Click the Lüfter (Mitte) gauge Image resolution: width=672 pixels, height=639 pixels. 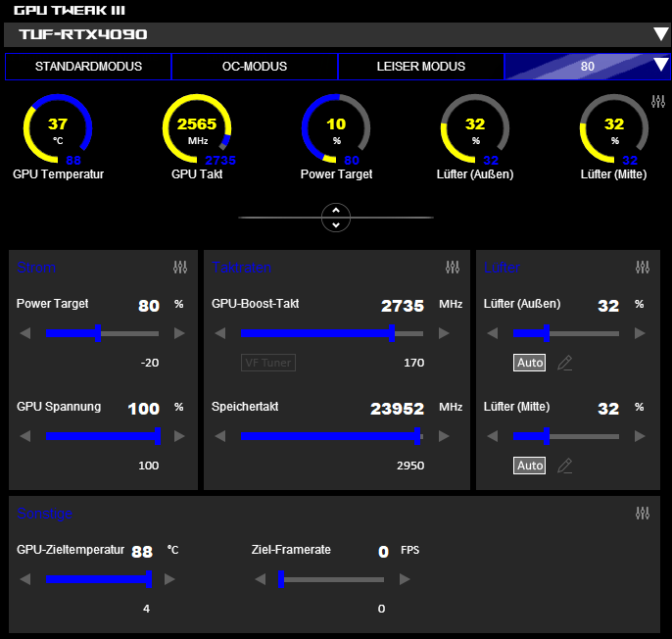point(613,128)
